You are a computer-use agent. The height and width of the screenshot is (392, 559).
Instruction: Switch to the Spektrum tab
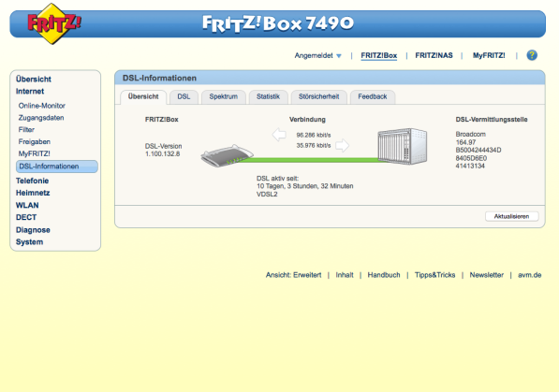[x=224, y=96]
